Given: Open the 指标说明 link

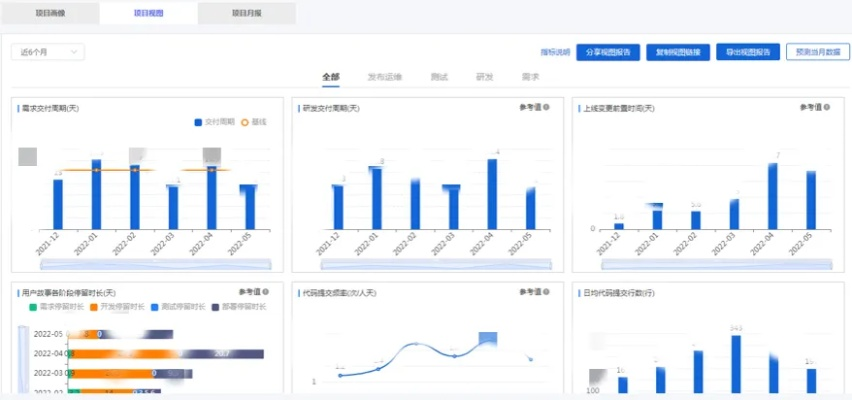Looking at the screenshot, I should coord(554,52).
